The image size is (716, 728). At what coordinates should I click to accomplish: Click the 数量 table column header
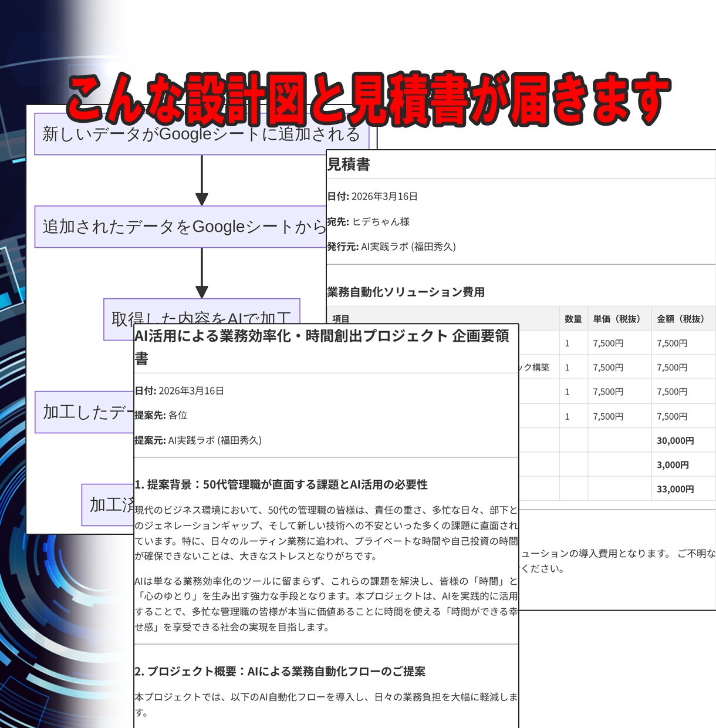tap(573, 319)
